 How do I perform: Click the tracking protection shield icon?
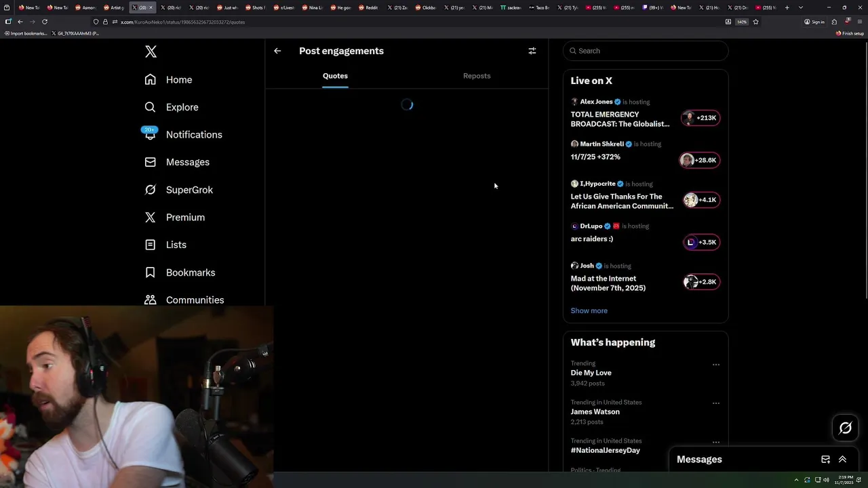pyautogui.click(x=96, y=22)
